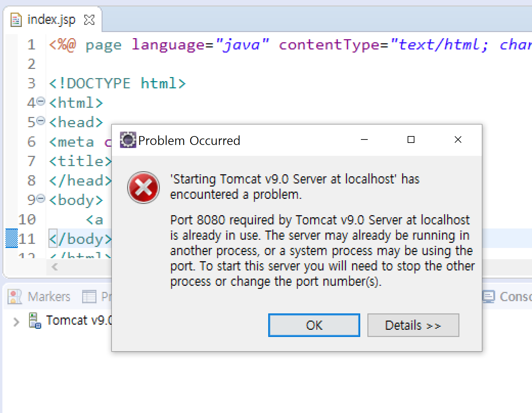Click the 'Starting Tomcat v9.0 Server' message text

pos(295,187)
